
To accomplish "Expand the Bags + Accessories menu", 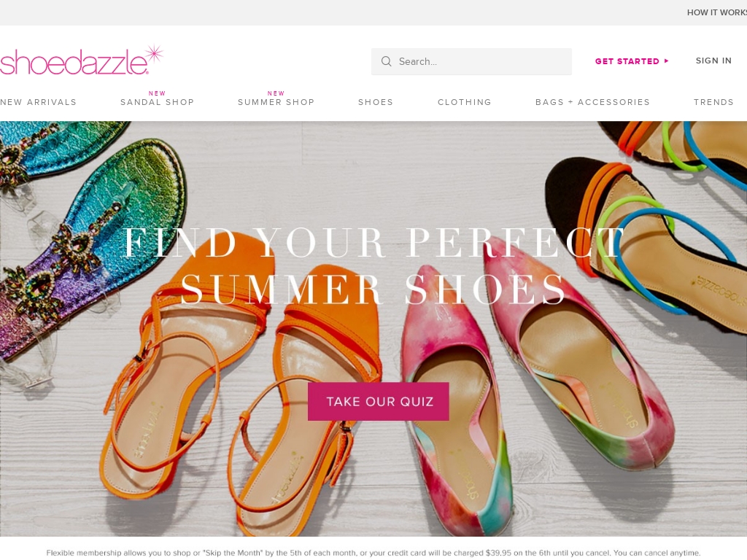I will click(592, 102).
